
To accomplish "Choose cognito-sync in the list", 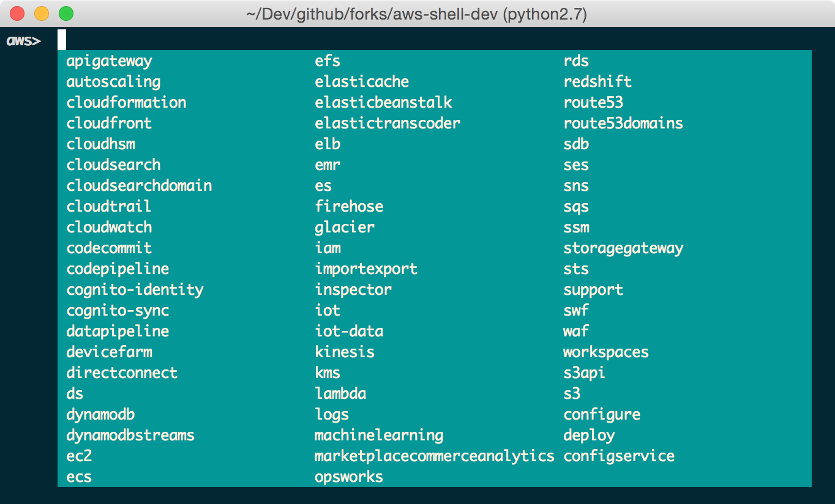I will [x=118, y=311].
